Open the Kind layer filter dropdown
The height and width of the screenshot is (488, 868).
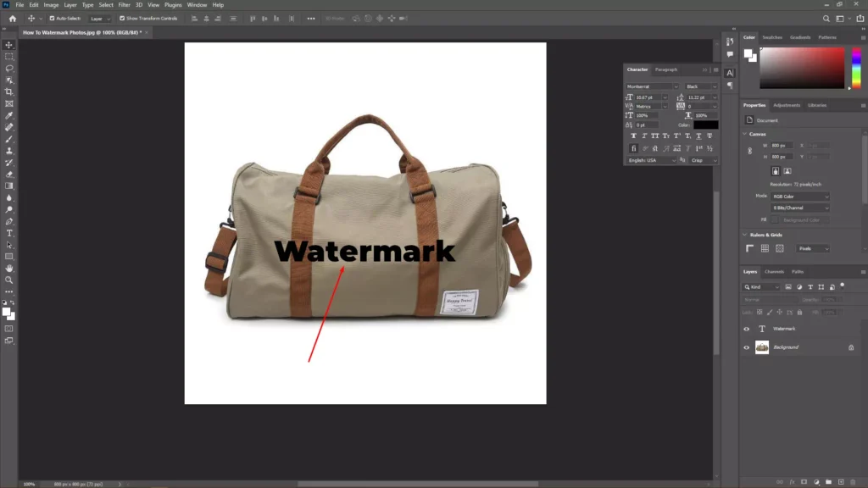coord(761,287)
